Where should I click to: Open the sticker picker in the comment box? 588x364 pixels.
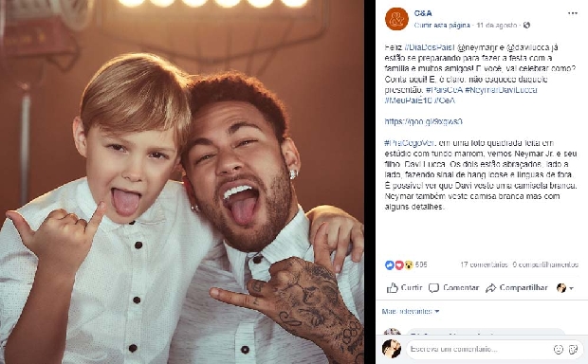click(573, 350)
